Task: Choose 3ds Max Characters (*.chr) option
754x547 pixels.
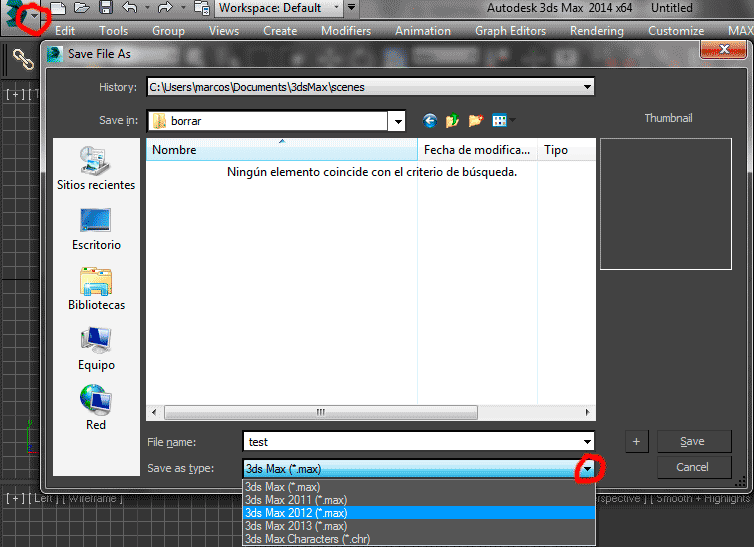Action: click(x=419, y=539)
